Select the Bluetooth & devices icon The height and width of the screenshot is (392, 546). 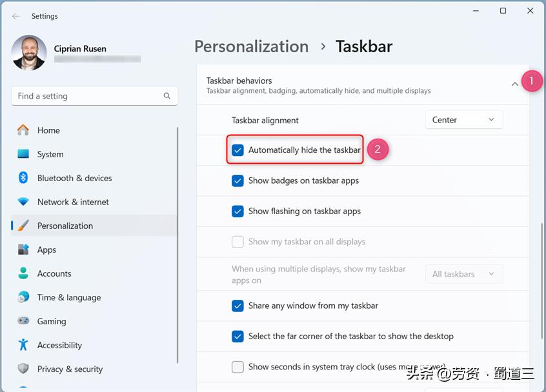tap(23, 178)
